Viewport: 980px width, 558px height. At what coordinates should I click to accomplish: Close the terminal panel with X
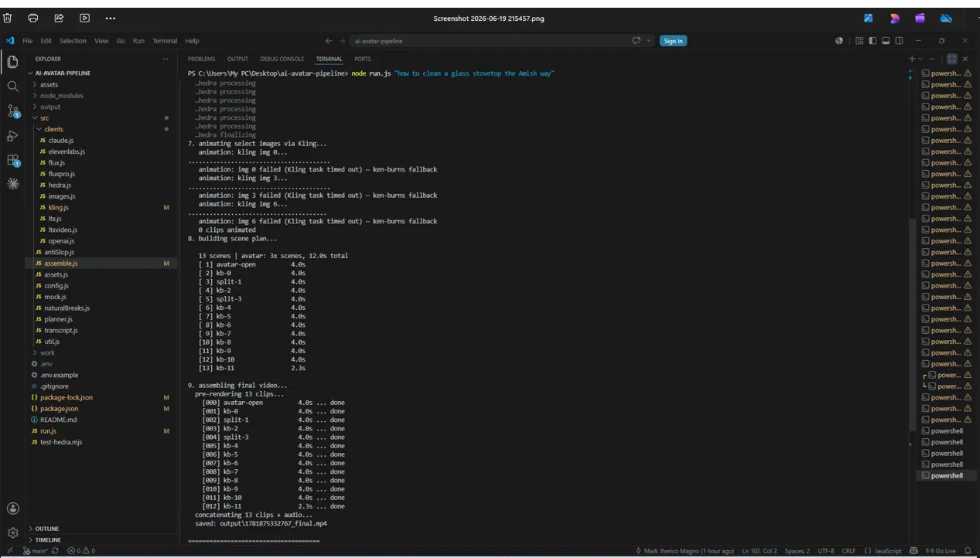tap(965, 59)
